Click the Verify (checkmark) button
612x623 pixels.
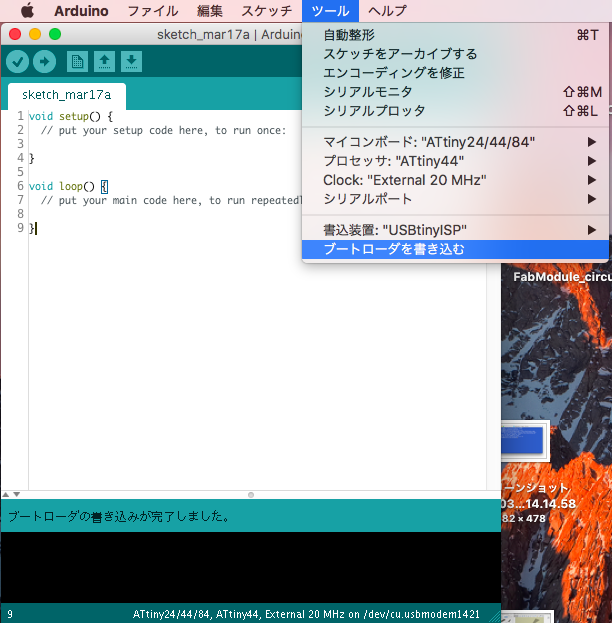click(17, 62)
